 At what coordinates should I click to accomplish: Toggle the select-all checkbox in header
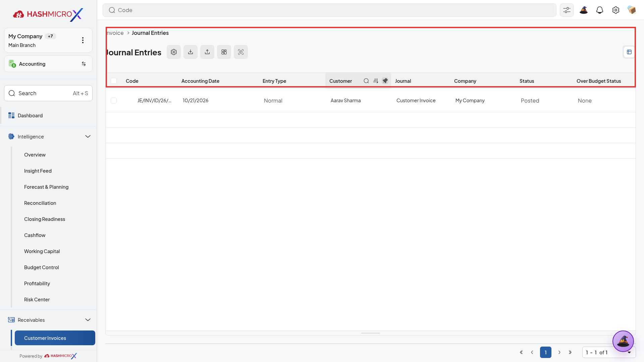point(114,81)
